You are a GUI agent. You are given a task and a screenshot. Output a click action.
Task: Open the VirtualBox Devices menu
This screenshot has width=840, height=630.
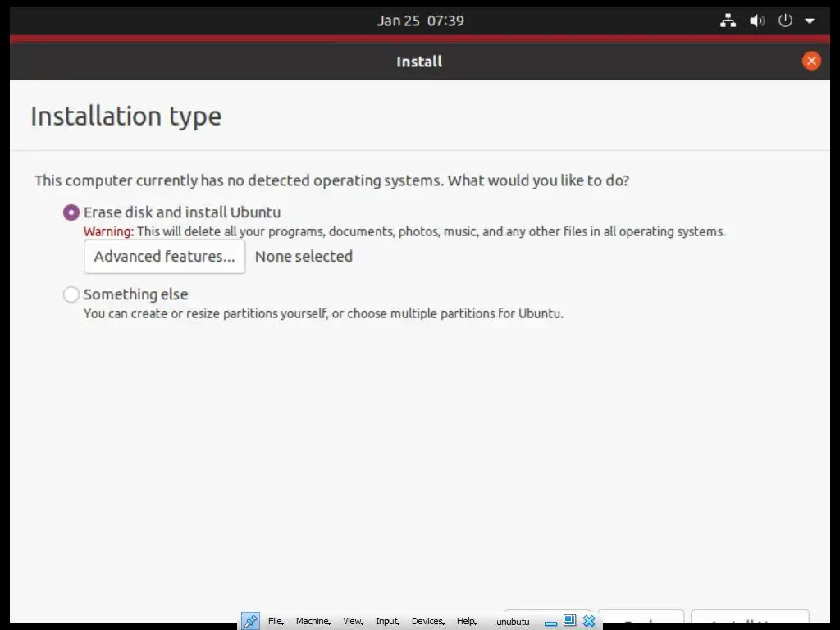click(428, 621)
